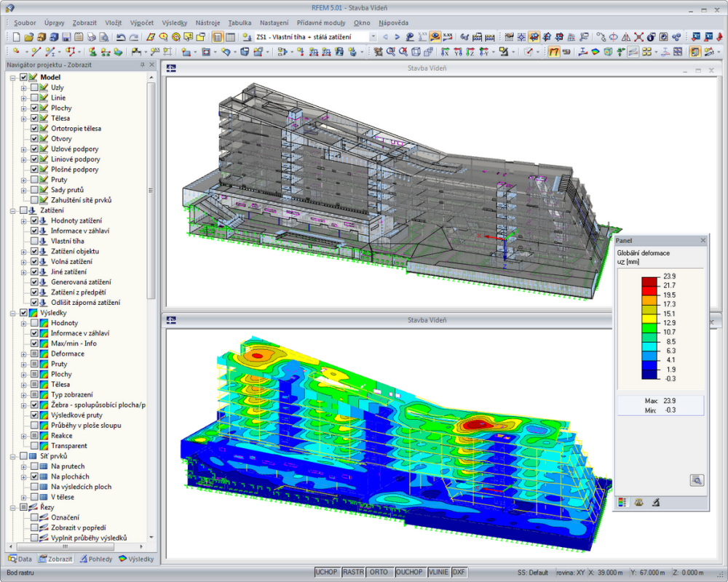Select the balance-scale panel icon
The height and width of the screenshot is (582, 728).
(x=639, y=502)
